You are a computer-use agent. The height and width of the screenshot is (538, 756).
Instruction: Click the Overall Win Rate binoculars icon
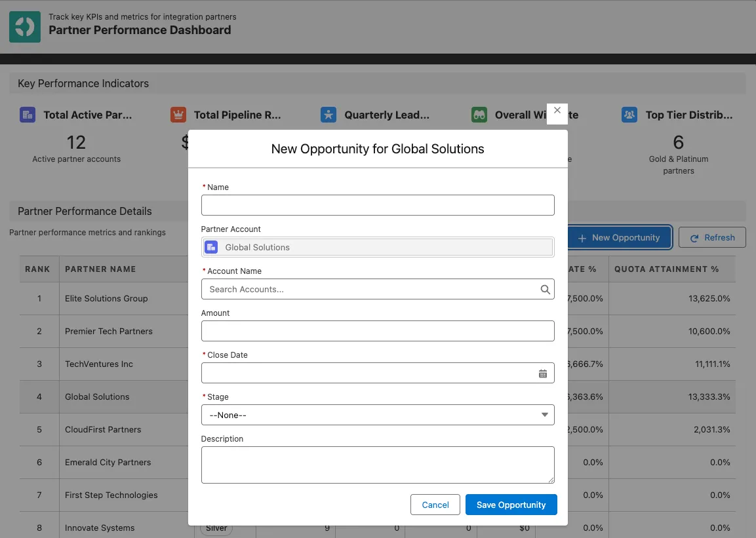coord(479,115)
